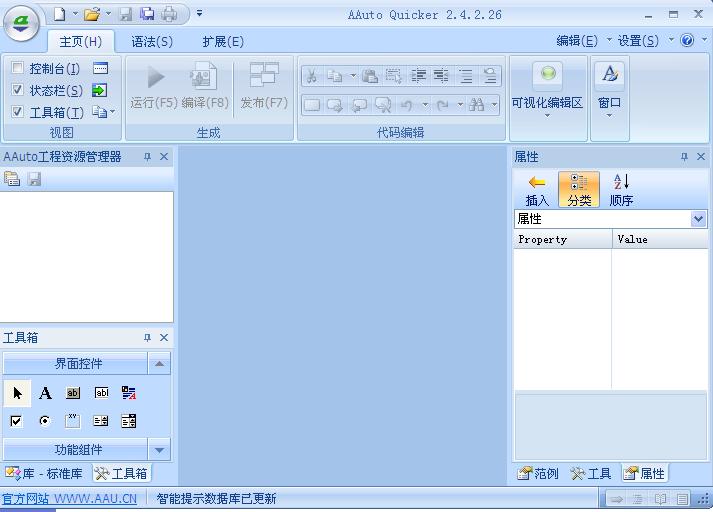
Task: Uncheck the 工具箱(T) checkbox
Action: coord(17,111)
